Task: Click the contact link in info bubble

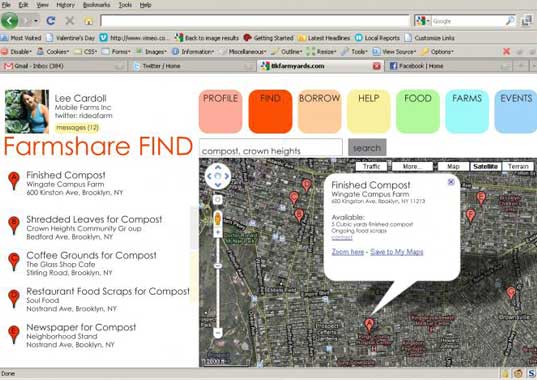Action: point(342,238)
